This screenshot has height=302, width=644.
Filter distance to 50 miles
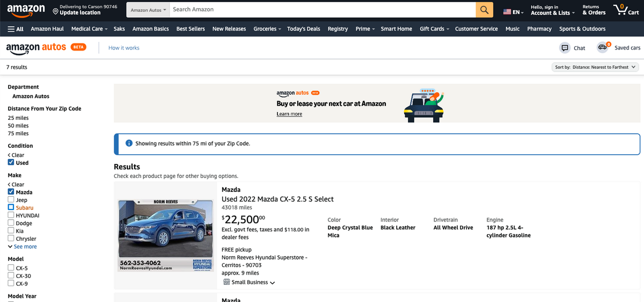(18, 125)
